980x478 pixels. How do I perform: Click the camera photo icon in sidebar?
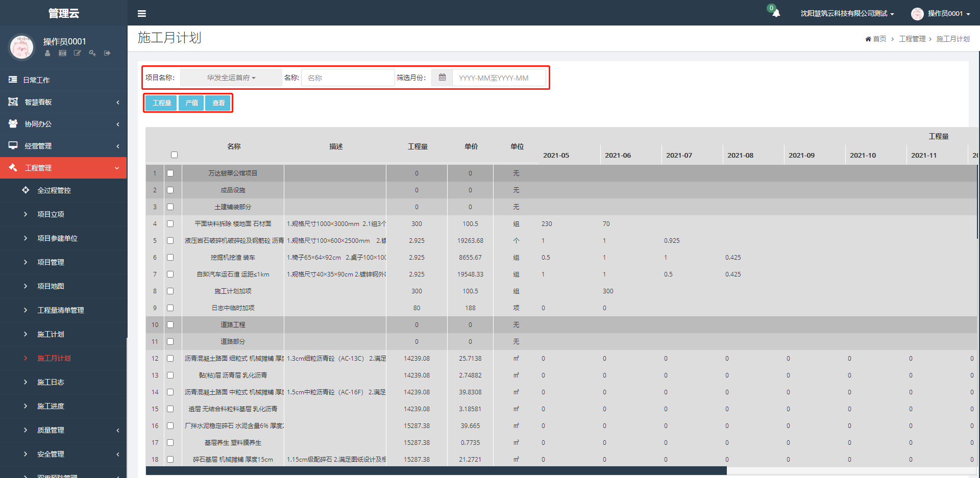62,53
